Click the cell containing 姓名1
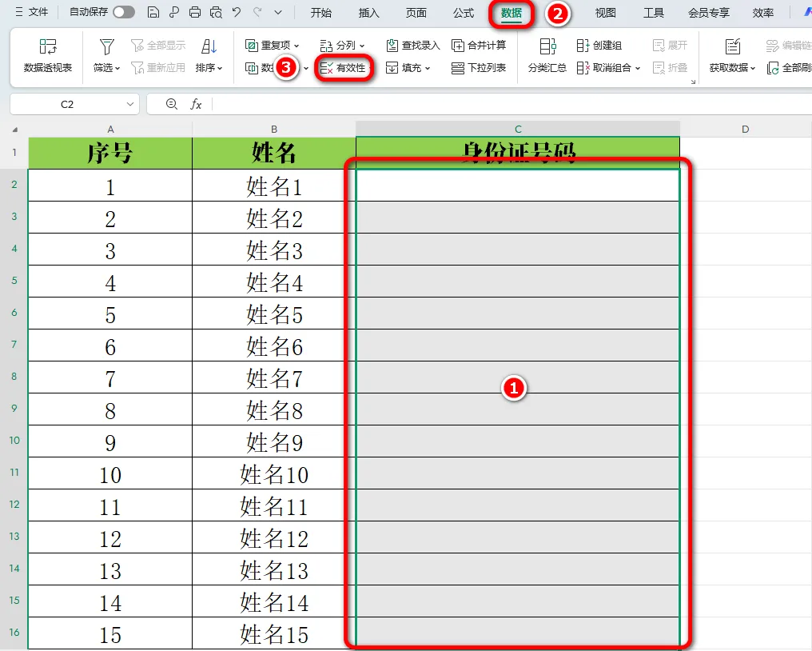The image size is (812, 651). (274, 186)
